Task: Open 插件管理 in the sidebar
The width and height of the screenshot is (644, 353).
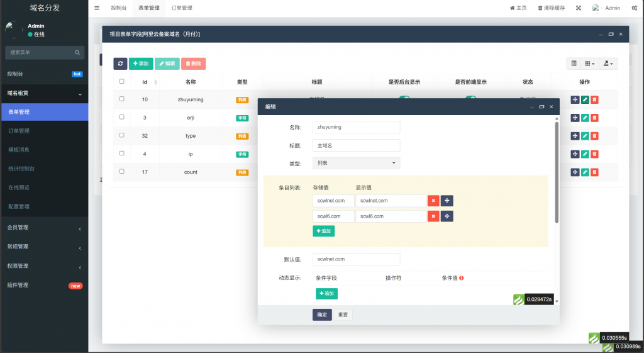Action: tap(45, 285)
